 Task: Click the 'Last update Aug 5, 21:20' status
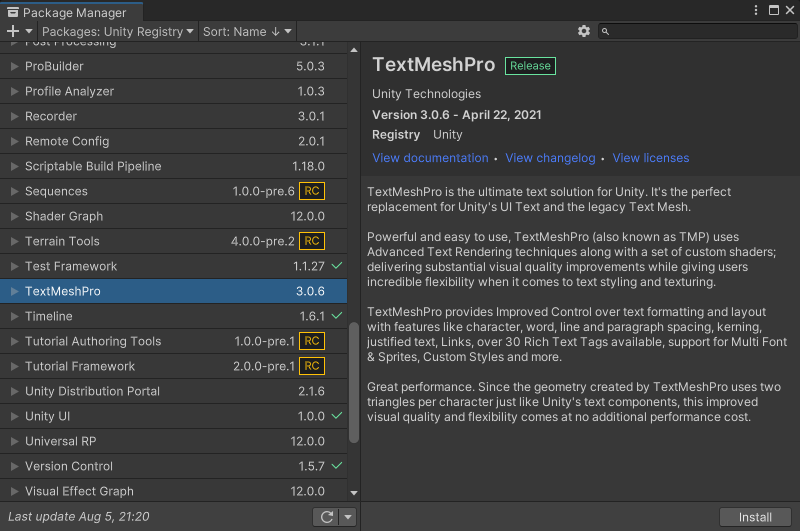79,517
